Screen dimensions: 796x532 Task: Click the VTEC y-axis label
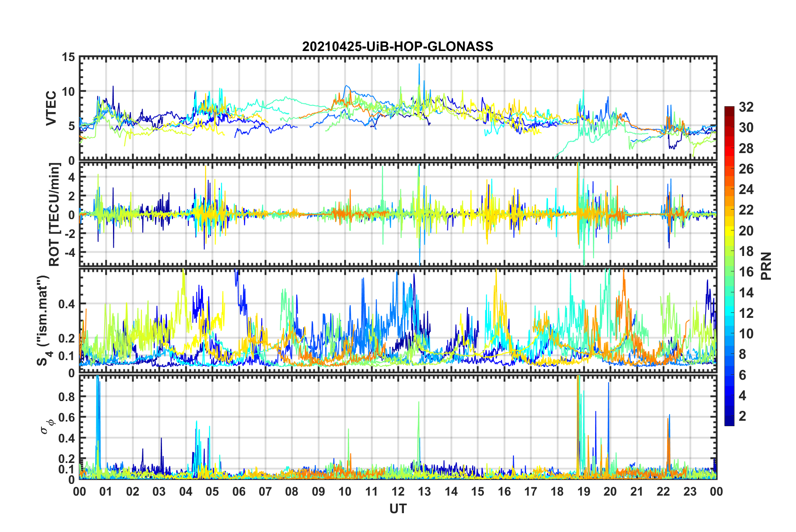[x=51, y=108]
